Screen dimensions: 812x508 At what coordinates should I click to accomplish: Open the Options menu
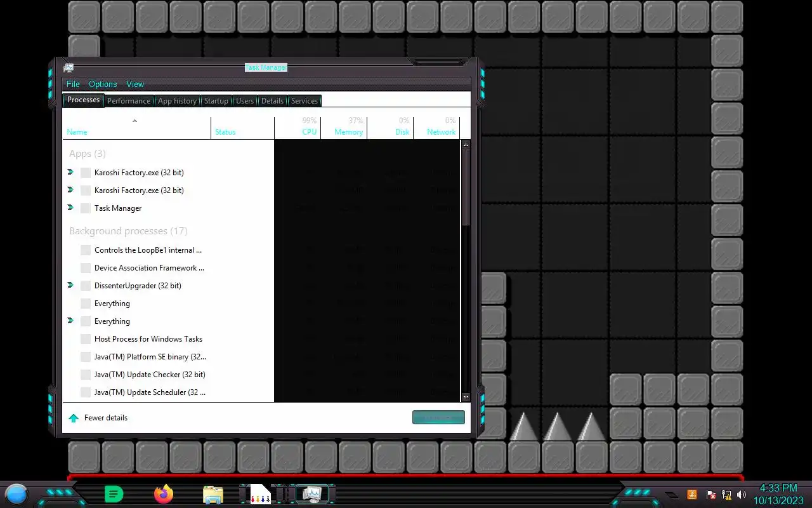(103, 84)
